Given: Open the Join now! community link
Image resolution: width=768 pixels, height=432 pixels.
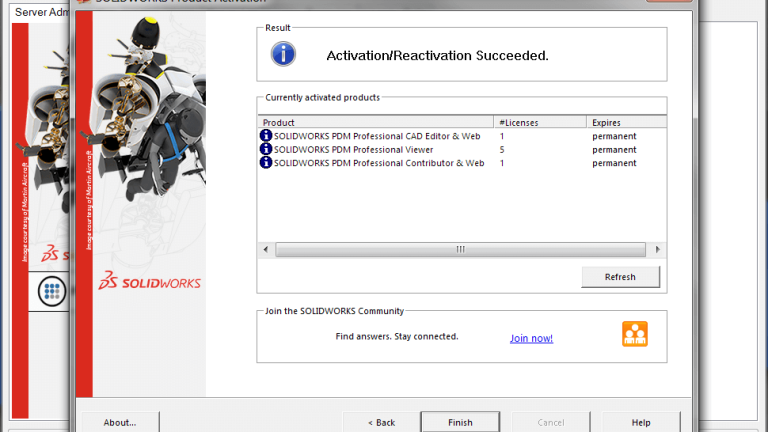Looking at the screenshot, I should coord(531,338).
